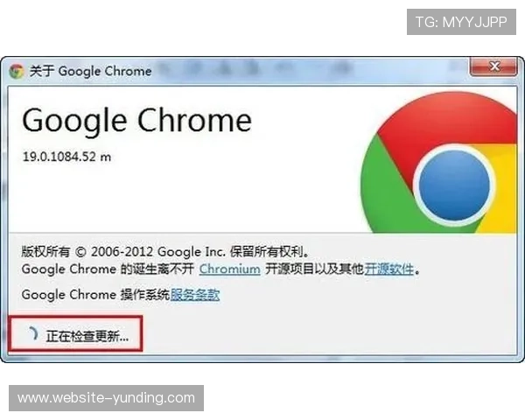Click the 版权所有 copyright line
Viewport: 525px width, 420px height.
165,251
